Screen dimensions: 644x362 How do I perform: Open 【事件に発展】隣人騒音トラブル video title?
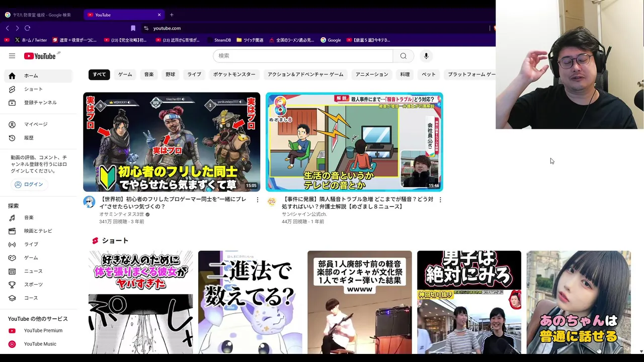tap(357, 203)
